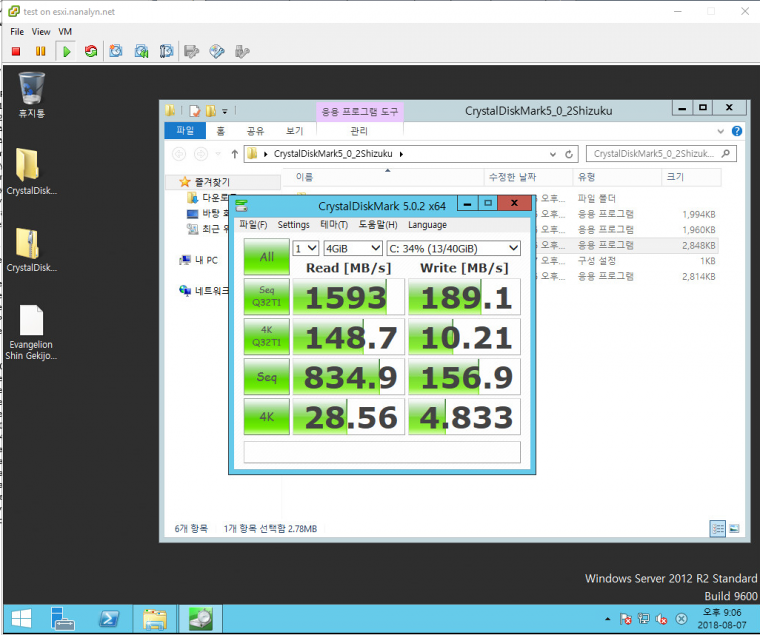Screen dimensions: 760x635
Task: Click the CD/DVD drive connect icon
Action: [x=217, y=51]
